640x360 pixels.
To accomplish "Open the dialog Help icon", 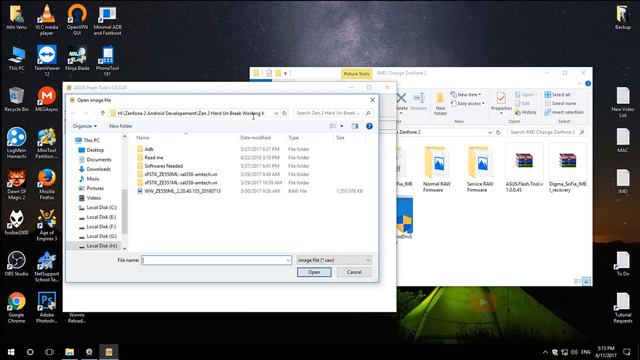I will click(x=369, y=126).
